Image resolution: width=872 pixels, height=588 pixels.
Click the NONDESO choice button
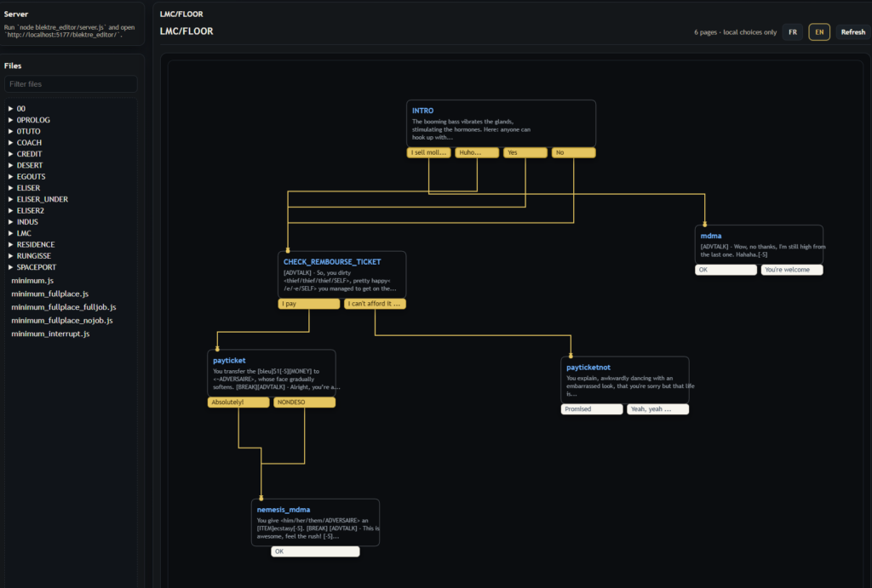[x=304, y=402]
